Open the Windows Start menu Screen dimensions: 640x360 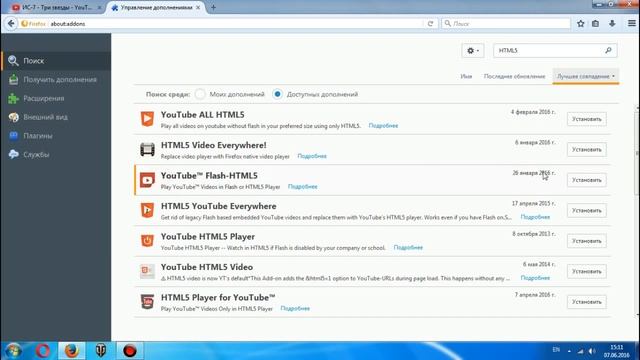tap(13, 351)
